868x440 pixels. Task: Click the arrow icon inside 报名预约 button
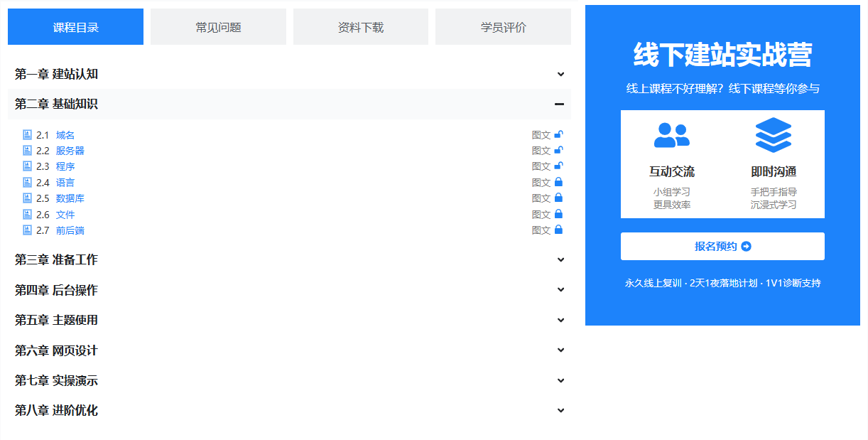747,246
